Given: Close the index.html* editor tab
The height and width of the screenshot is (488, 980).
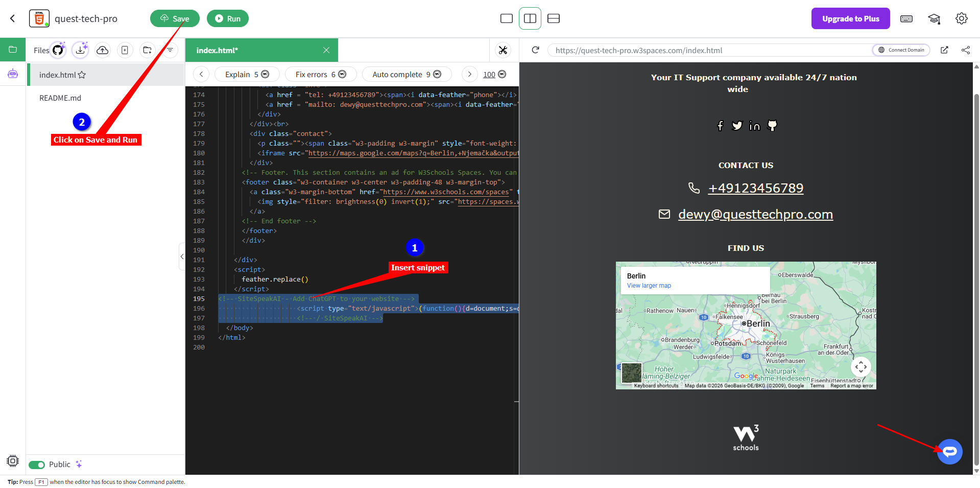Looking at the screenshot, I should pos(326,50).
